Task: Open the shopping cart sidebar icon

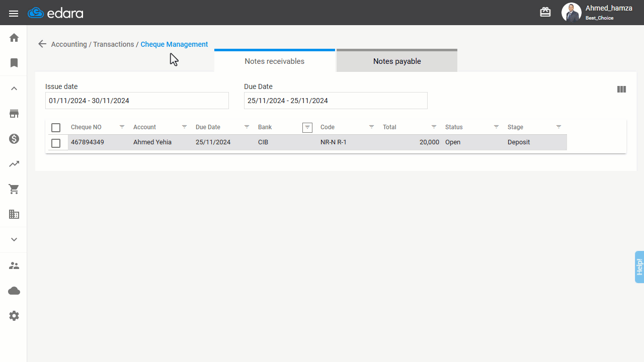Action: (14, 189)
